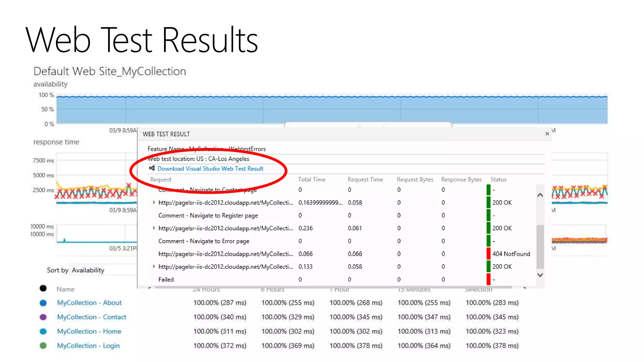This screenshot has height=362, width=644.
Task: Toggle the purple dot for MyCollection - Contact
Action: click(x=43, y=317)
